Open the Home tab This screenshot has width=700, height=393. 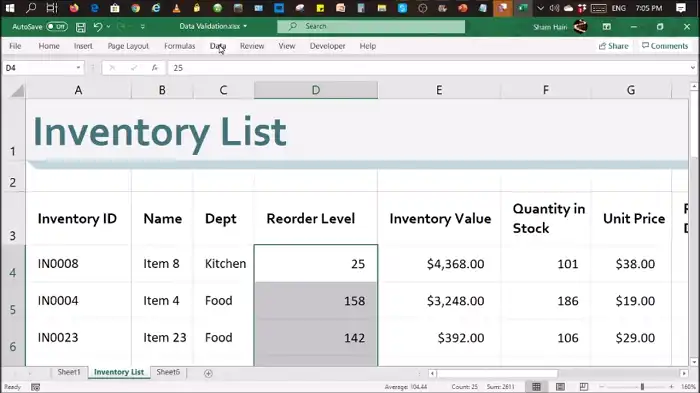pos(49,46)
